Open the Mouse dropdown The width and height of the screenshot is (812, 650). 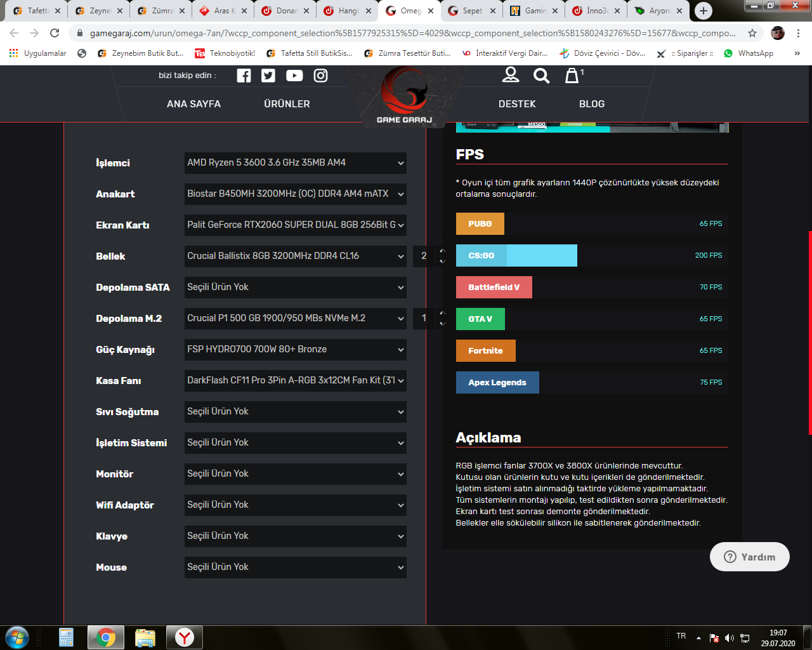296,567
